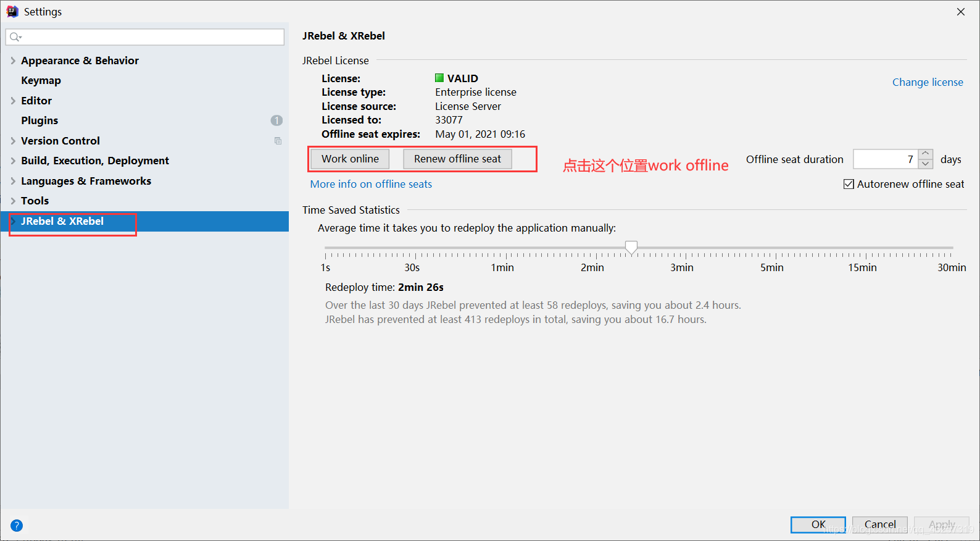Click the redeploy time slider thumb

[631, 248]
